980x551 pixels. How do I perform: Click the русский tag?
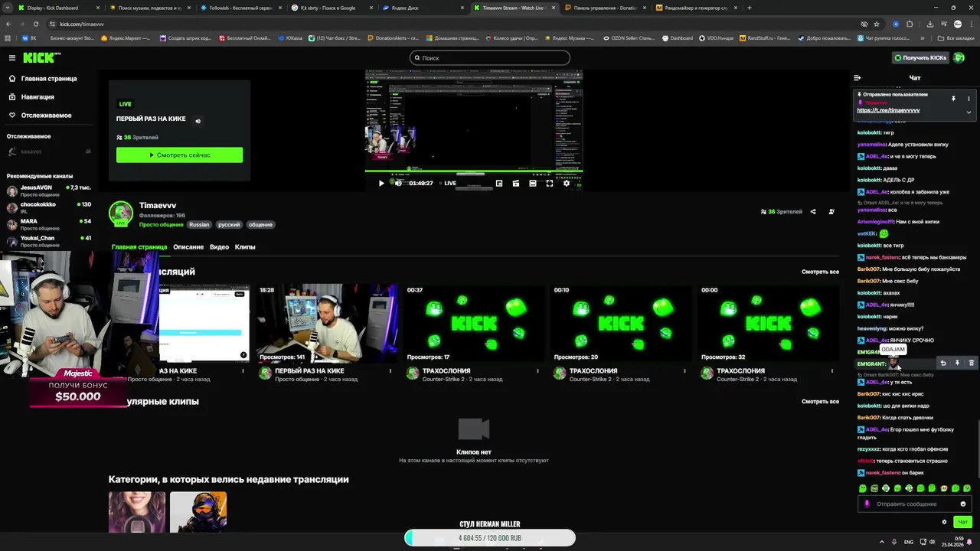click(x=229, y=224)
